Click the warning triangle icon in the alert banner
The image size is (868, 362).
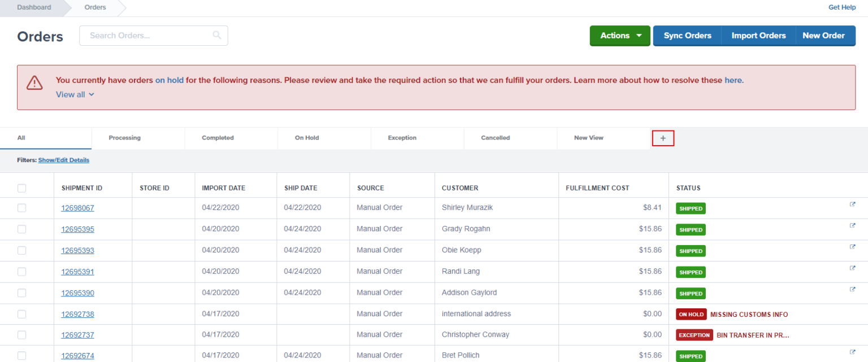[x=34, y=82]
